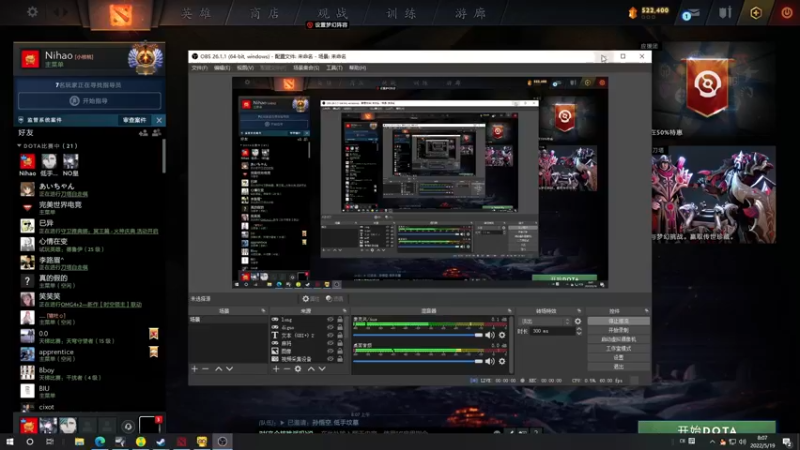Move selected source down in OBS sources toolbar
Screen dimensions: 800x450
[322, 368]
